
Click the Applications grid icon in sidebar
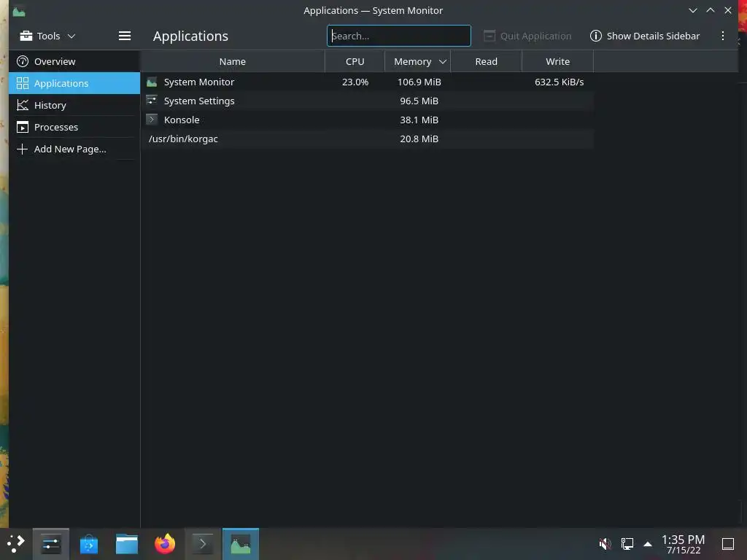[23, 83]
